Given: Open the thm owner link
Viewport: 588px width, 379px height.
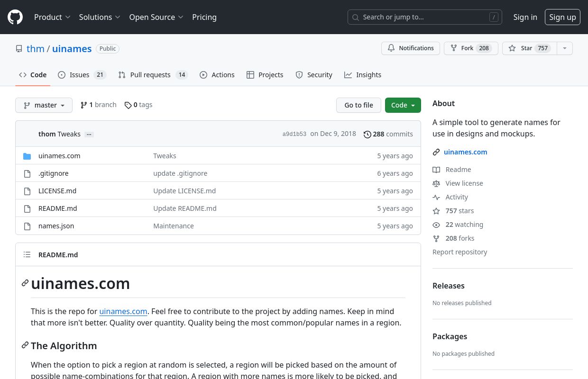Looking at the screenshot, I should (36, 49).
